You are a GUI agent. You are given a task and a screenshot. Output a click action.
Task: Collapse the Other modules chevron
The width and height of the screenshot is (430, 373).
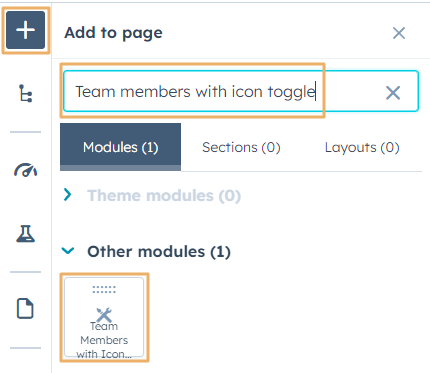[x=68, y=250]
